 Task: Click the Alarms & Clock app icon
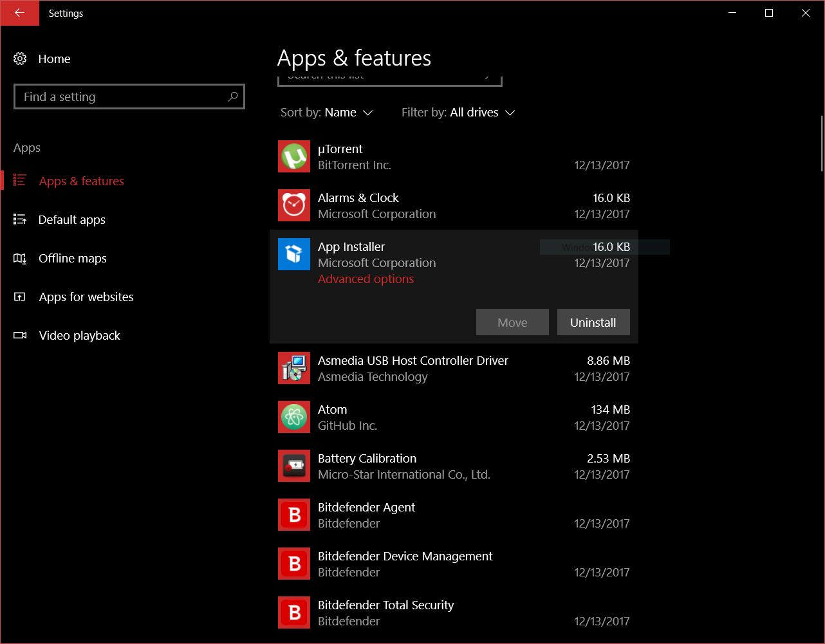294,205
